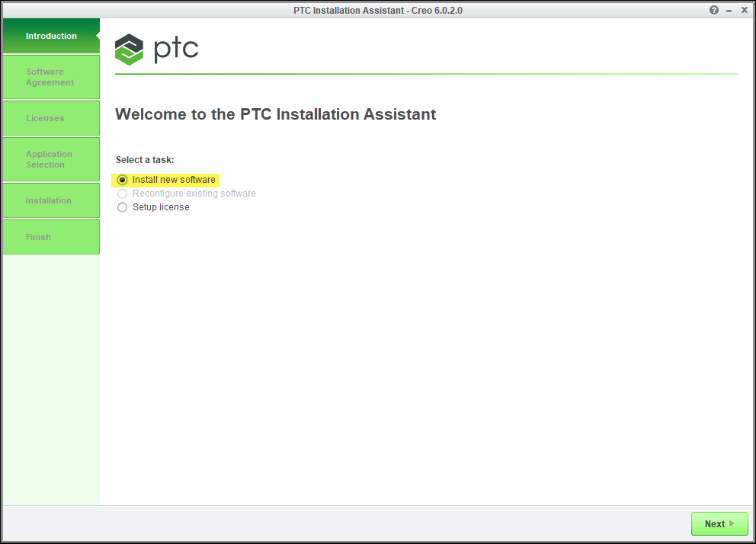The image size is (756, 544).
Task: Select Reconfigure existing software radio button
Action: [x=123, y=194]
